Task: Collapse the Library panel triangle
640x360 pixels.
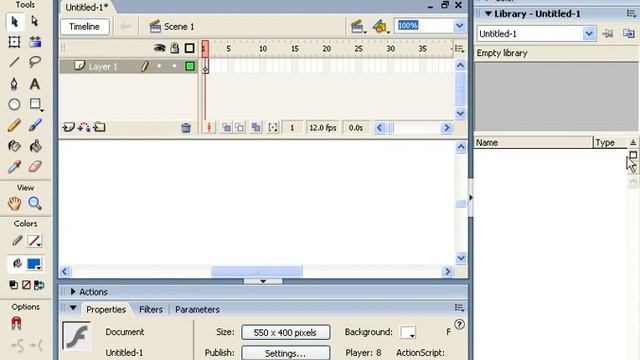Action: click(488, 13)
